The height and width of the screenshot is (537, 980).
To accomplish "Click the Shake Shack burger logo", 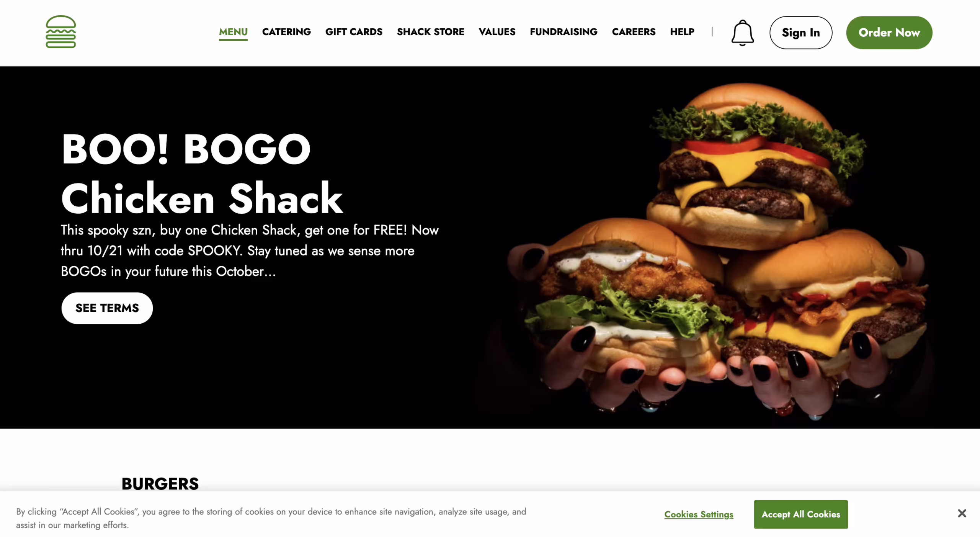I will [61, 32].
